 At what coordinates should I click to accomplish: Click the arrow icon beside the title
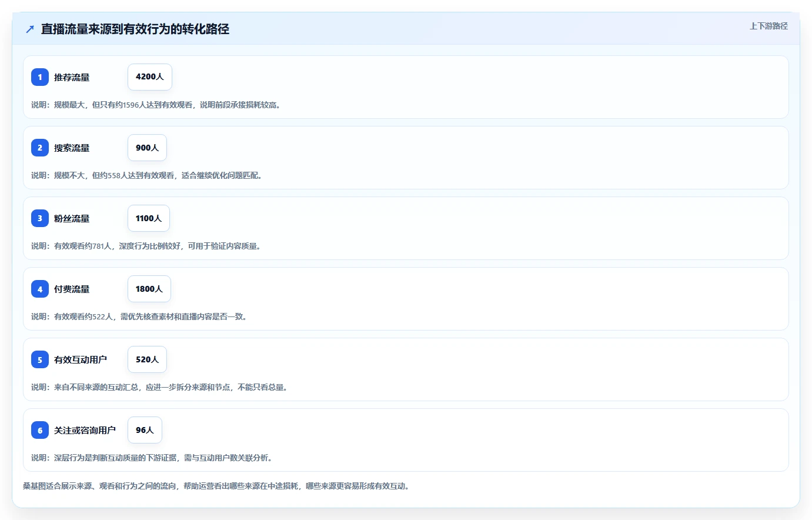click(x=30, y=29)
